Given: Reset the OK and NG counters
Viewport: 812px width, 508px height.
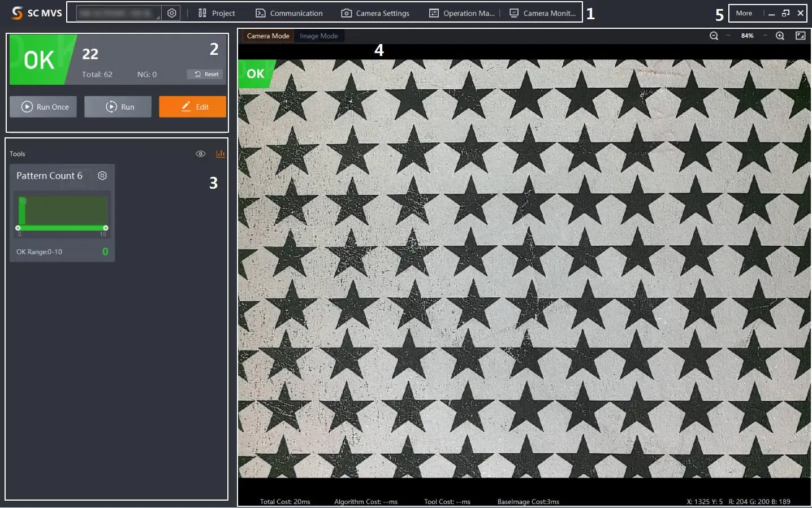Looking at the screenshot, I should [206, 74].
